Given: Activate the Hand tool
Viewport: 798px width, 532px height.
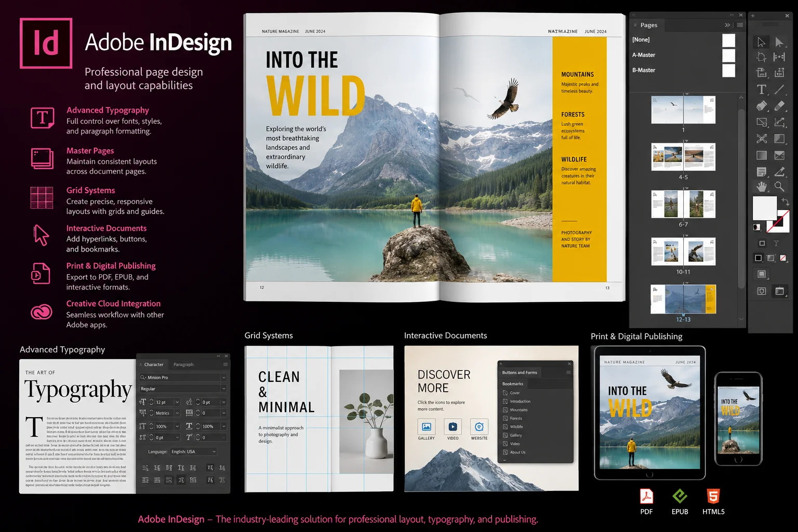Looking at the screenshot, I should 762,187.
